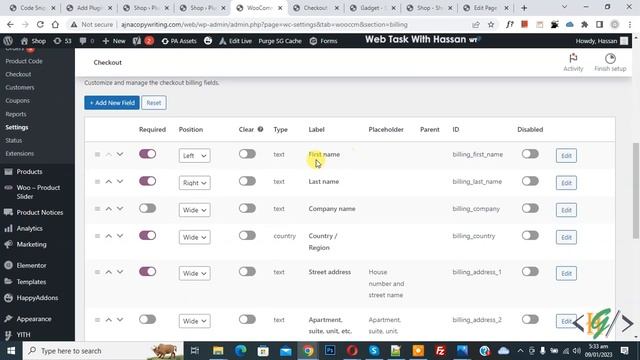Open comments bubble in admin bar
Viewport: 640px width, 360px height.
[x=87, y=41]
